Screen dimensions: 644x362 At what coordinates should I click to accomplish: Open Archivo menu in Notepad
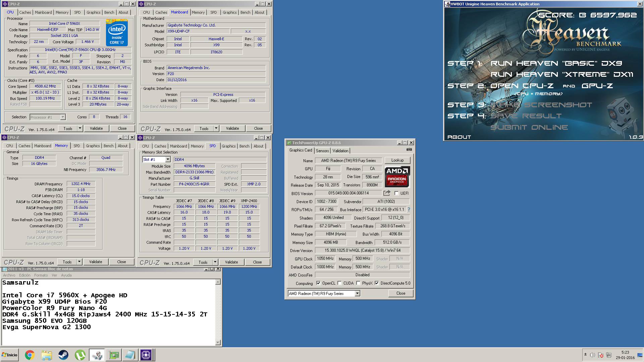9,275
